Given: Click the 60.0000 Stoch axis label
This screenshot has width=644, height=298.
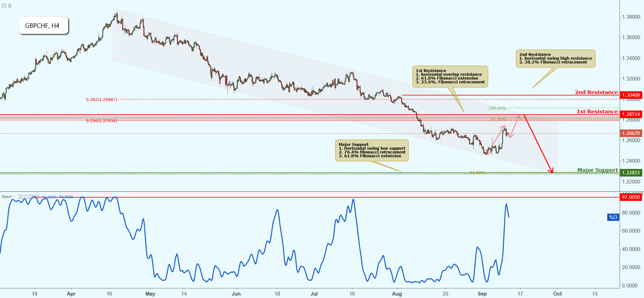Looking at the screenshot, I should (631, 231).
